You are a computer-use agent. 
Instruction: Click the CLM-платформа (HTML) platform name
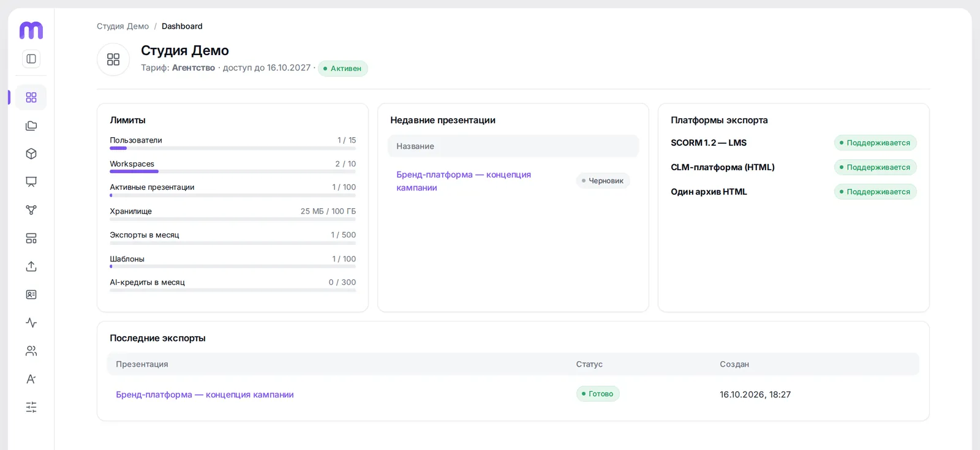(723, 167)
